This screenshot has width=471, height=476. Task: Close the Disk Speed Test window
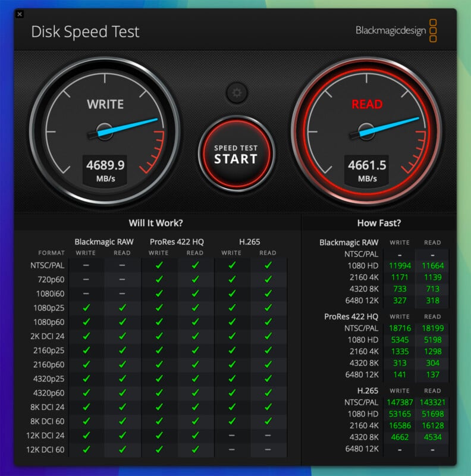20,14
